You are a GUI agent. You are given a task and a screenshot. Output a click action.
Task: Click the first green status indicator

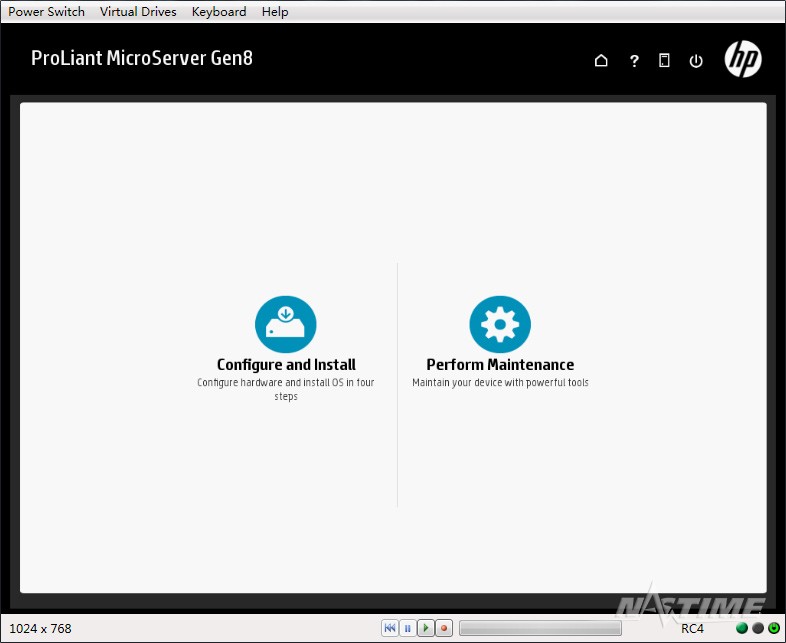pyautogui.click(x=741, y=628)
